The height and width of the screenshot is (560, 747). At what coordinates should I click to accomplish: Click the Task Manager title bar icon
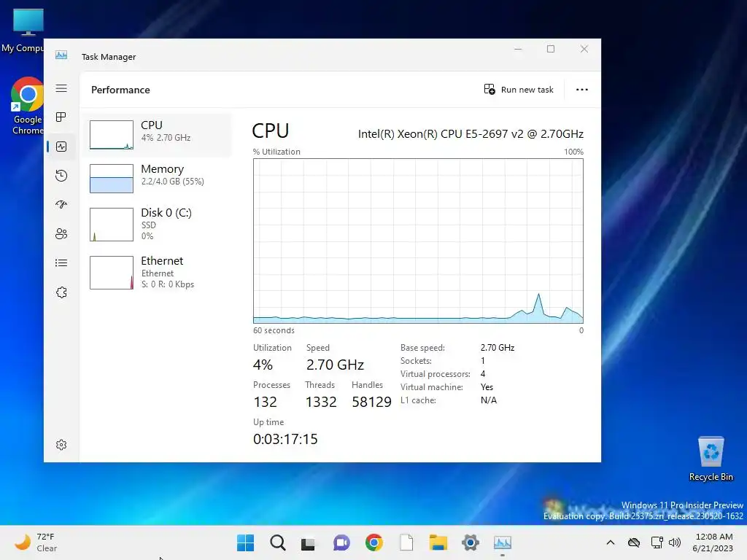(61, 55)
